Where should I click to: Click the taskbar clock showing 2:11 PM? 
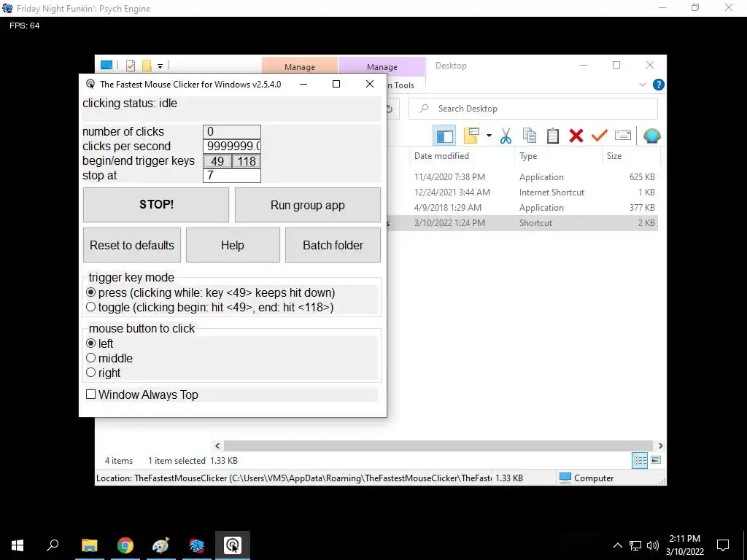pyautogui.click(x=684, y=545)
